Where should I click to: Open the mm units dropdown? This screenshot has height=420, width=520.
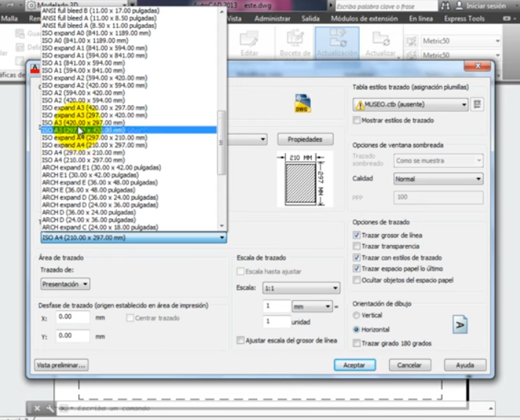point(312,307)
